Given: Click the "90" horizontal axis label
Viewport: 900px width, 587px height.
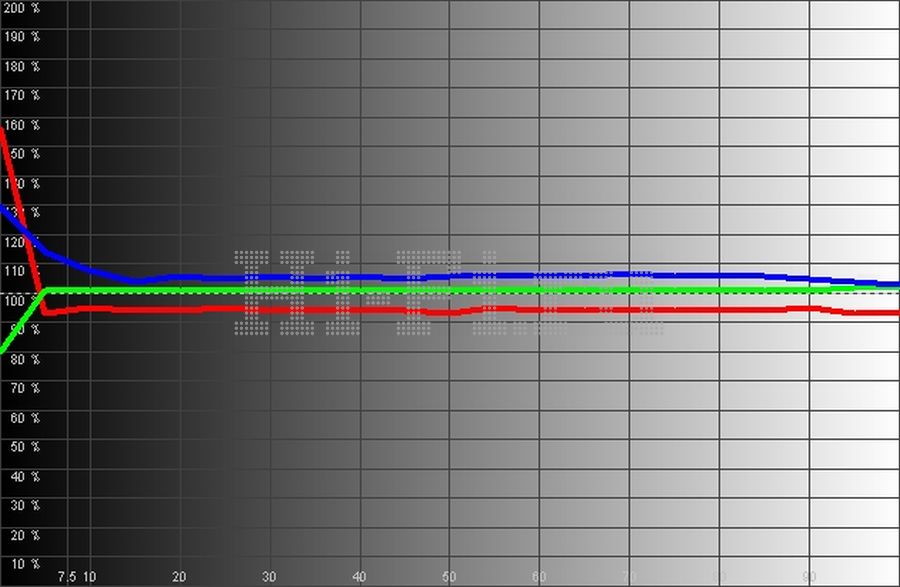Looking at the screenshot, I should click(809, 577).
